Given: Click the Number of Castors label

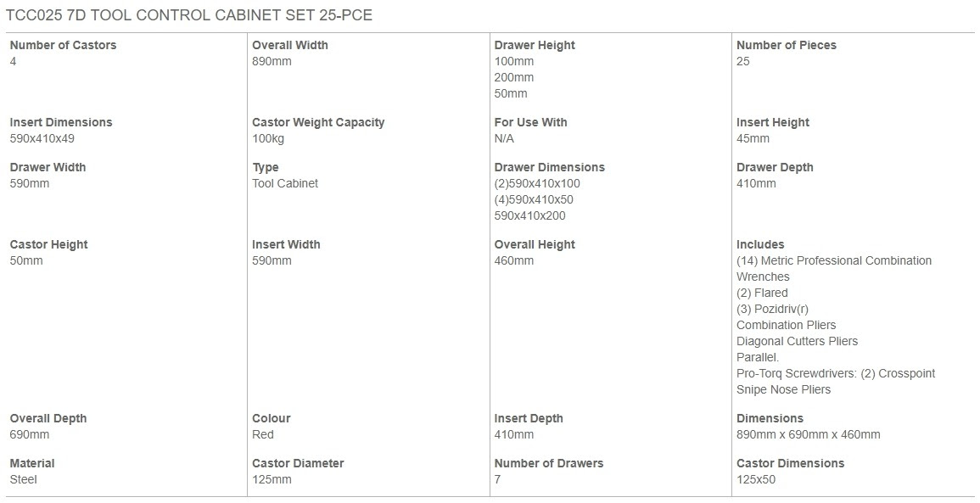Looking at the screenshot, I should [63, 45].
